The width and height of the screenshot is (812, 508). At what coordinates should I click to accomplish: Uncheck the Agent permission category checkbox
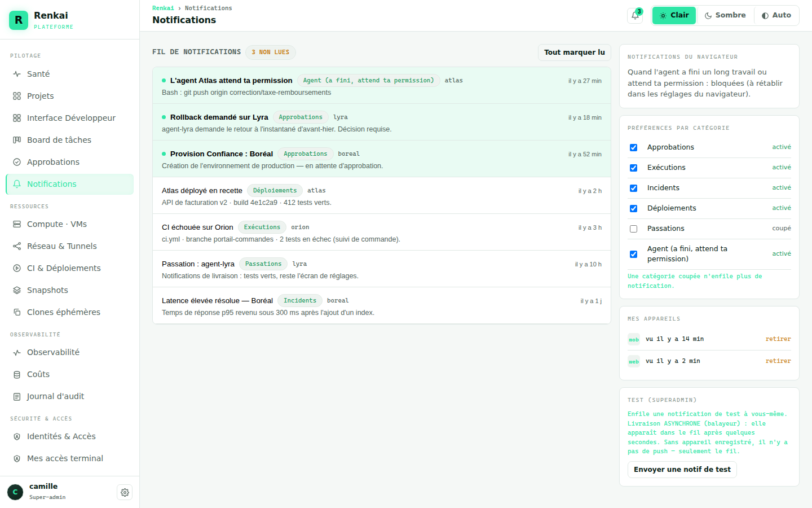point(633,254)
